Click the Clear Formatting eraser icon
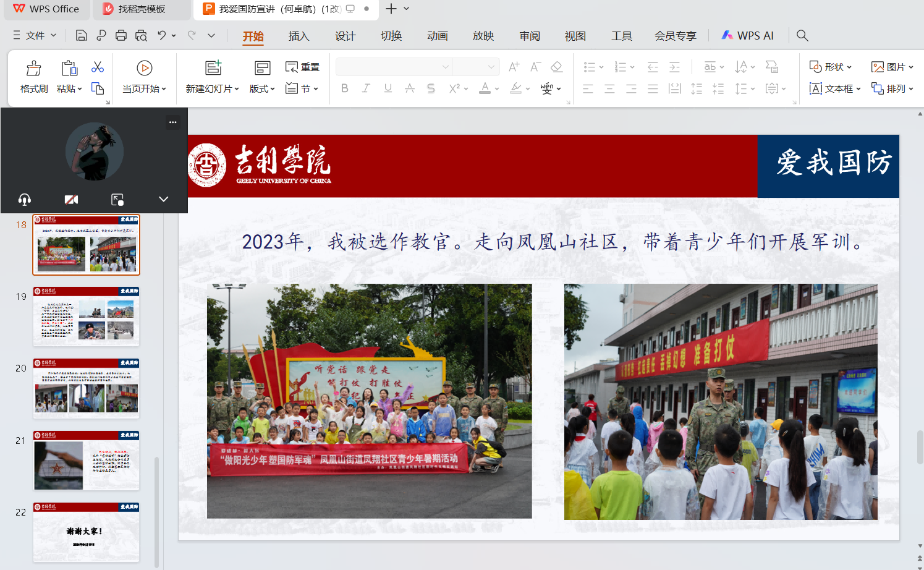 tap(557, 67)
